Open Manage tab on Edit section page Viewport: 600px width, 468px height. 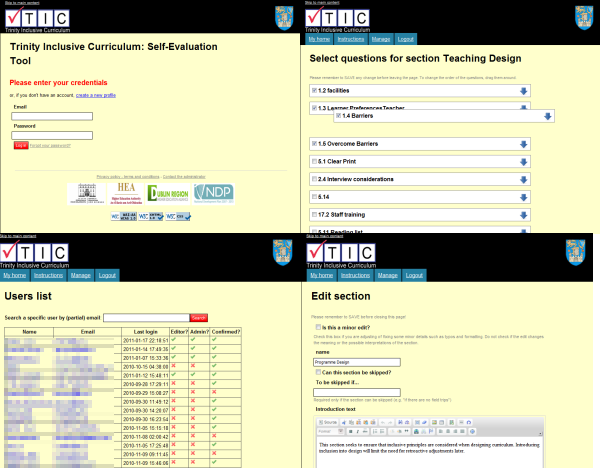tap(388, 275)
